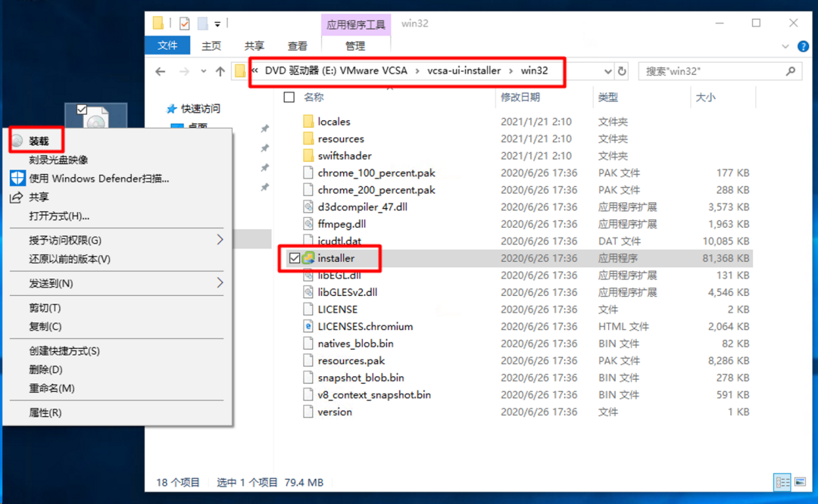Click vcsa-ui-installer breadcrumb segment

pyautogui.click(x=464, y=70)
